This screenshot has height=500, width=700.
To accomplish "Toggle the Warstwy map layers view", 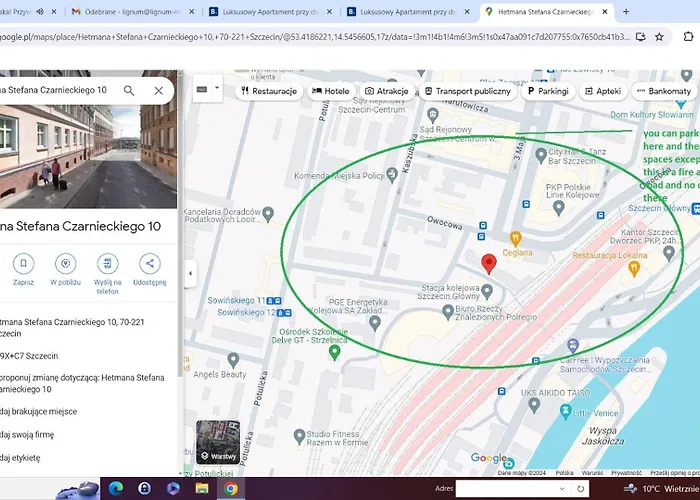I will click(218, 441).
